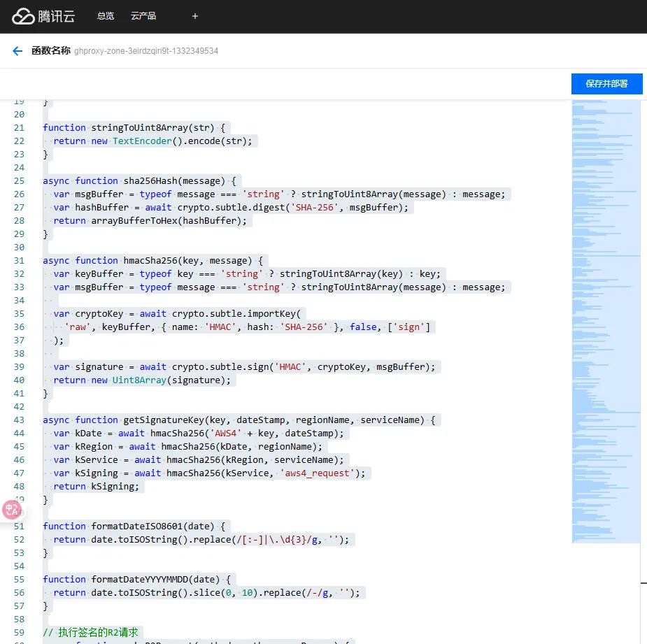The height and width of the screenshot is (644, 647).
Task: Click the function name ghproxy-zone text
Action: point(146,51)
